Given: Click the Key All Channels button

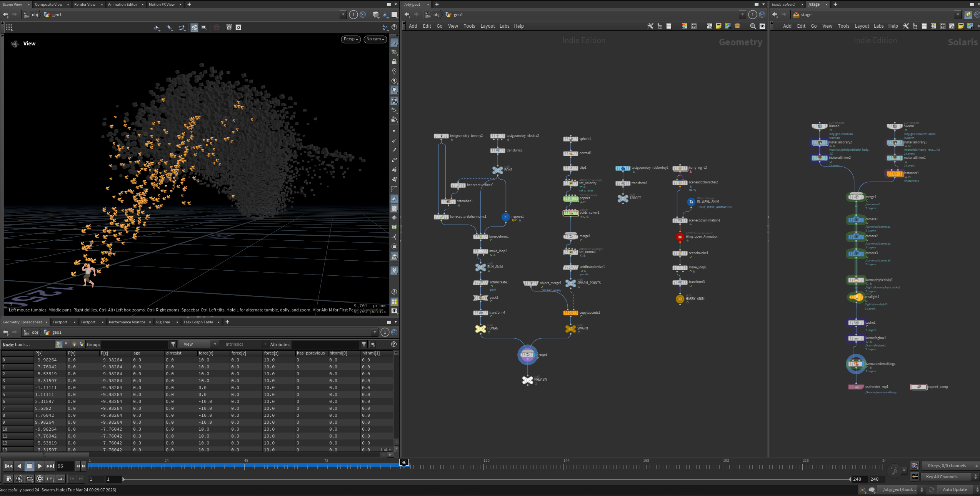Looking at the screenshot, I should click(942, 477).
